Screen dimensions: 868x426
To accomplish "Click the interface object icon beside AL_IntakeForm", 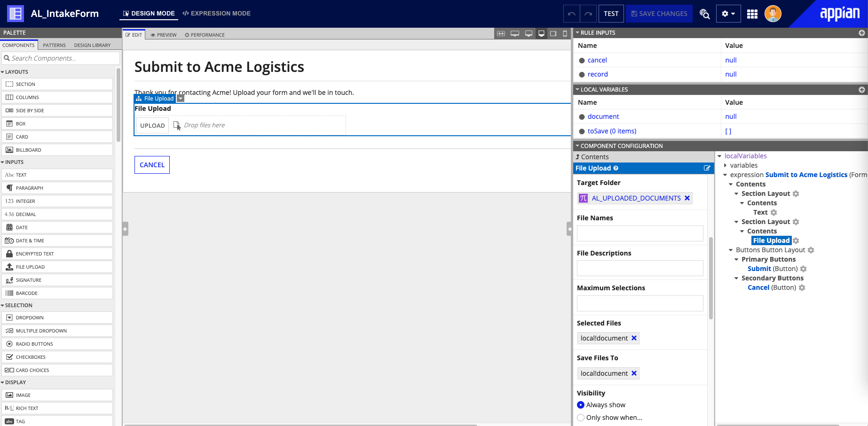I will click(x=16, y=14).
